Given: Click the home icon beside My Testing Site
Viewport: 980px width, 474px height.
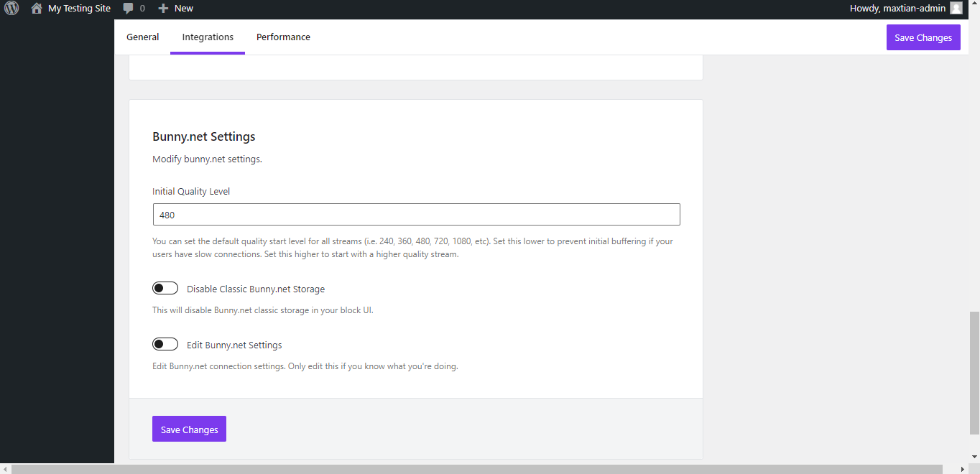Looking at the screenshot, I should click(x=37, y=9).
